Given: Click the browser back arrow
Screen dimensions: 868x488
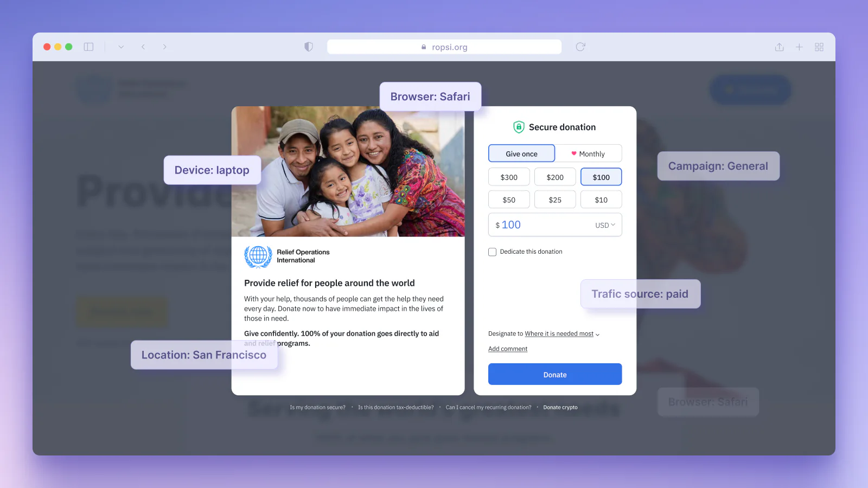Looking at the screenshot, I should (143, 47).
